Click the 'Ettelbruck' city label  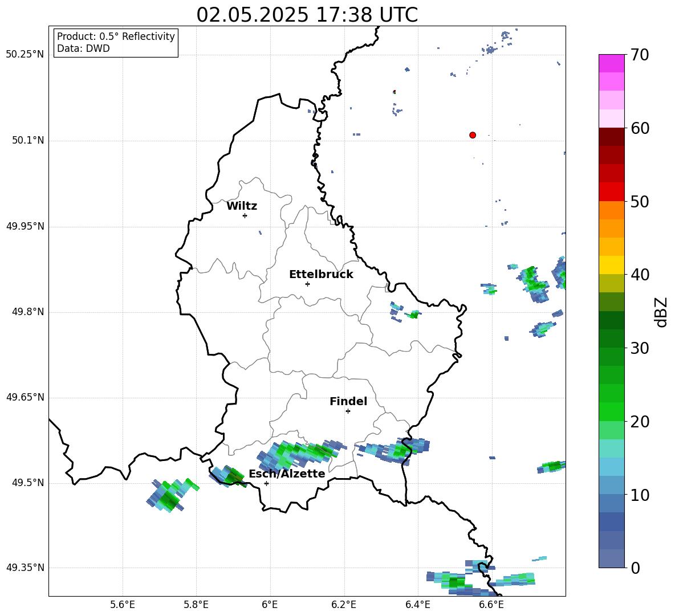pos(321,275)
